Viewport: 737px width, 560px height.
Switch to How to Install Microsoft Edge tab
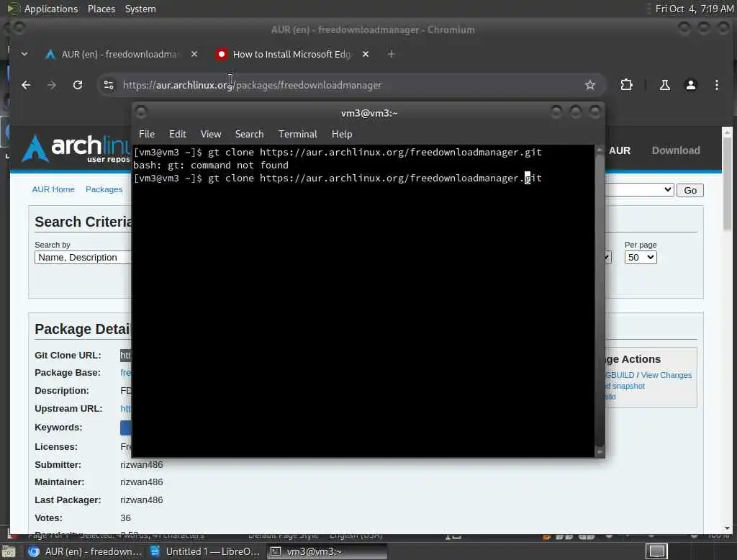pyautogui.click(x=291, y=54)
